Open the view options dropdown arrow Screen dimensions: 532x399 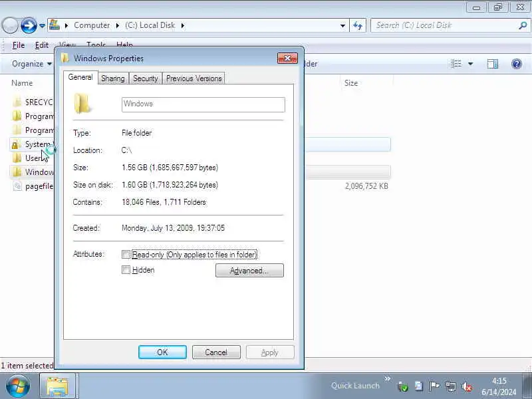471,64
